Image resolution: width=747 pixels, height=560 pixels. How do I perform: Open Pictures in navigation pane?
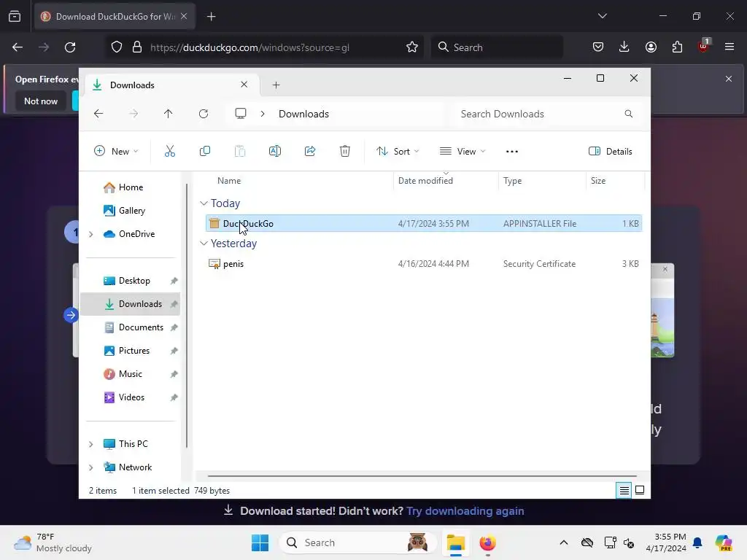point(131,351)
